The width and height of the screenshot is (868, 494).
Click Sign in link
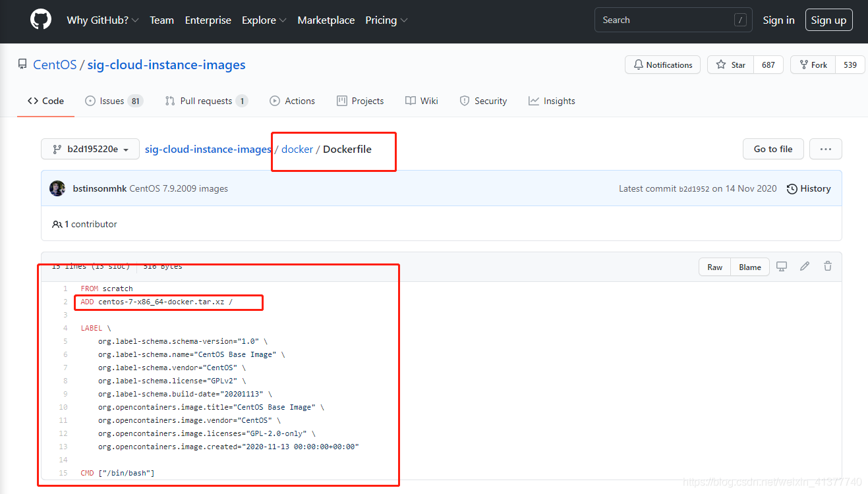point(778,20)
